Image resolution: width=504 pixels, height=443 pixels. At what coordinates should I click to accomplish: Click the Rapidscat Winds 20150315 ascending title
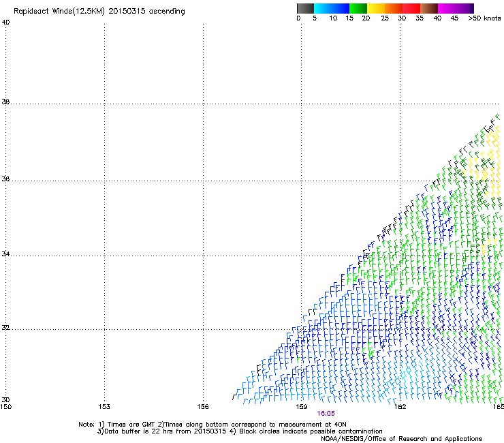(x=99, y=12)
